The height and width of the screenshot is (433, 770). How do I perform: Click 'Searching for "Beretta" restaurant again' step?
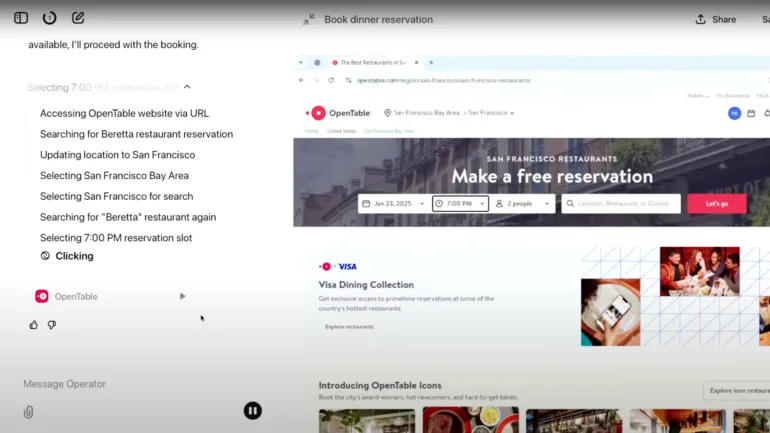coord(128,217)
